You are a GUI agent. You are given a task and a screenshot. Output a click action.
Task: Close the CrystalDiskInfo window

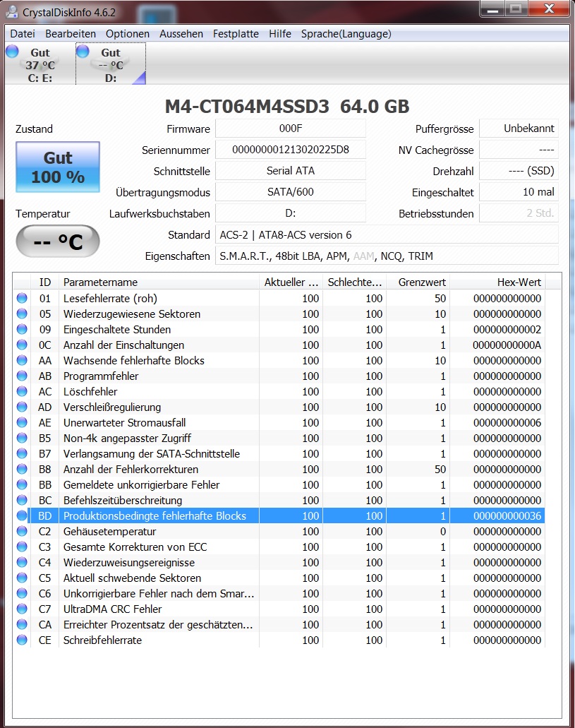[x=549, y=8]
